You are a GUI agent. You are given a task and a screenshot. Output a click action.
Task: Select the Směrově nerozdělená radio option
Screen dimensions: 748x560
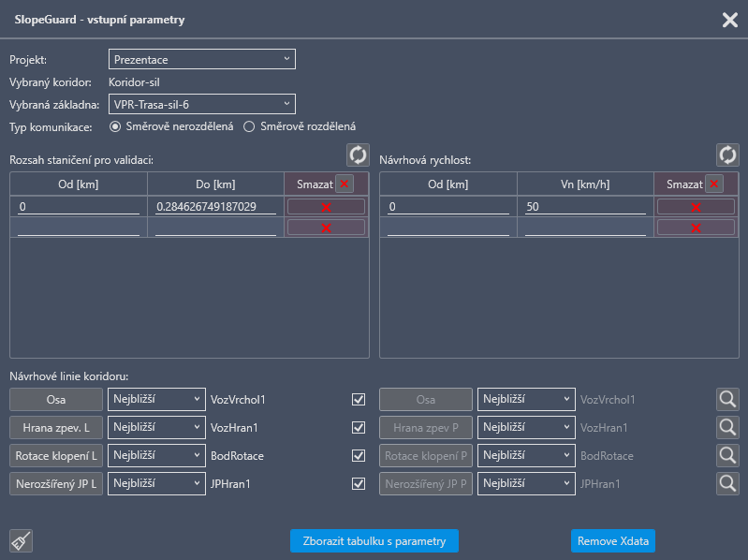[x=116, y=126]
